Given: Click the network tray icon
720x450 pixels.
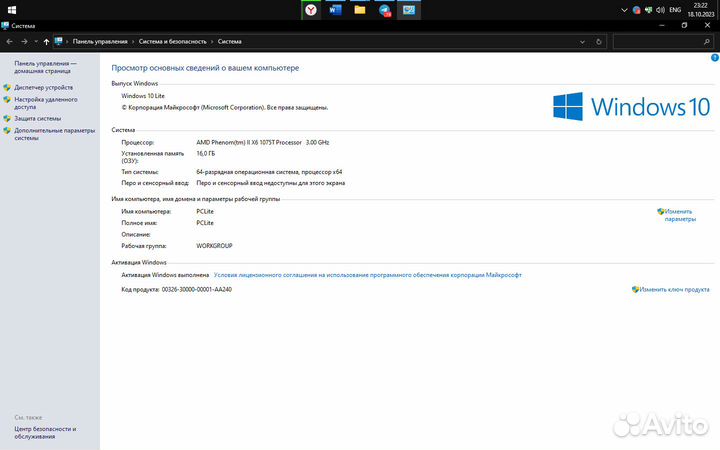Looking at the screenshot, I should (x=648, y=10).
